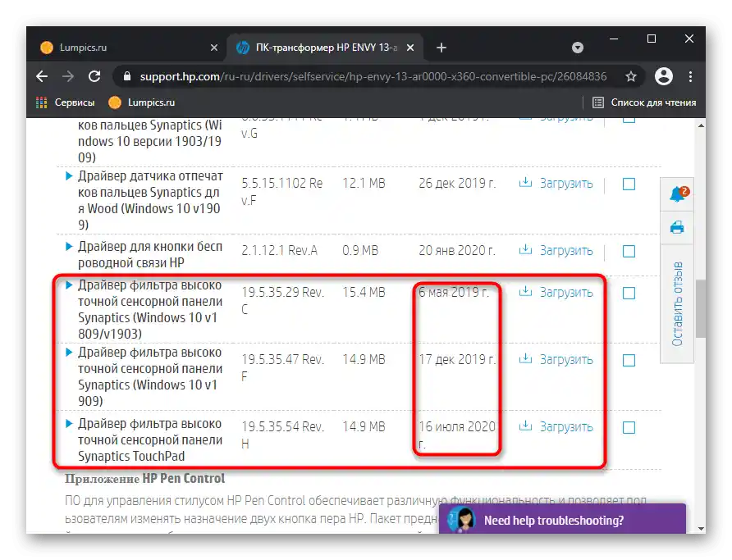Download the 16 июля 2020 driver
This screenshot has width=732, height=560.
pyautogui.click(x=565, y=426)
